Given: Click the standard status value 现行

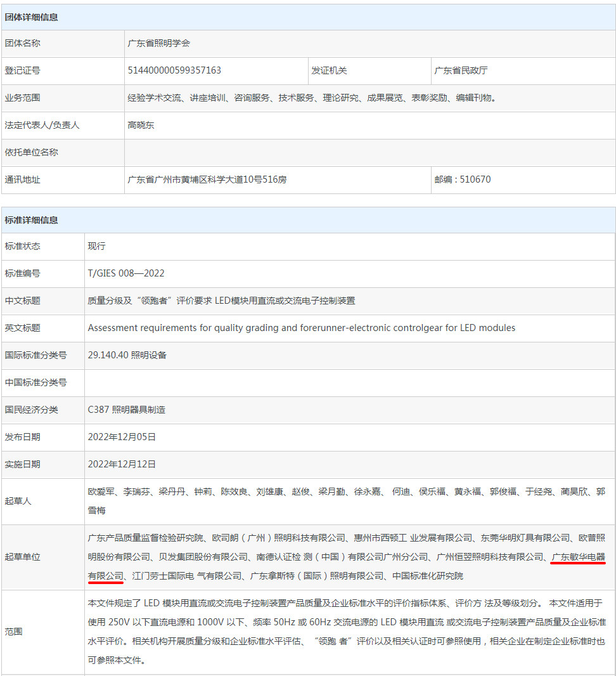Looking at the screenshot, I should (x=96, y=246).
